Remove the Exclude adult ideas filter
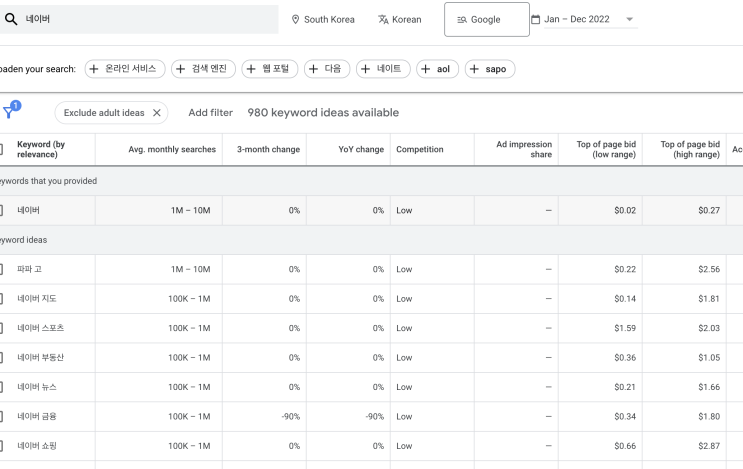743x469 pixels. tap(157, 113)
